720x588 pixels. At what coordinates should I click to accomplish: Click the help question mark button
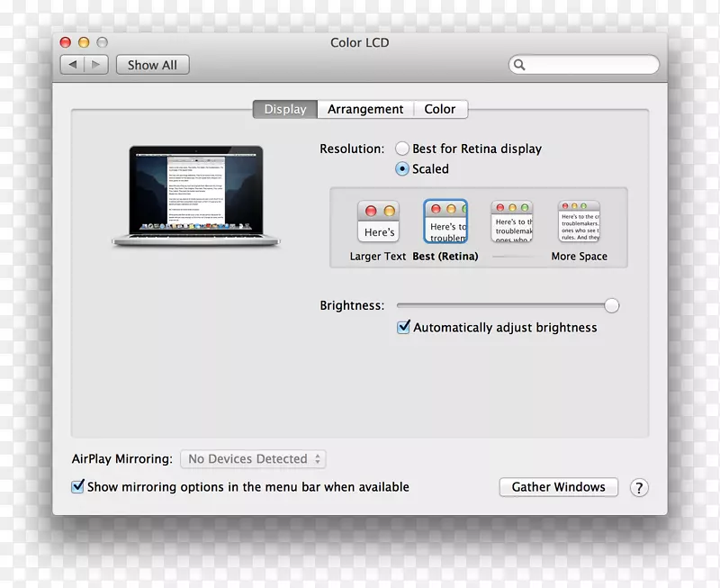(639, 487)
